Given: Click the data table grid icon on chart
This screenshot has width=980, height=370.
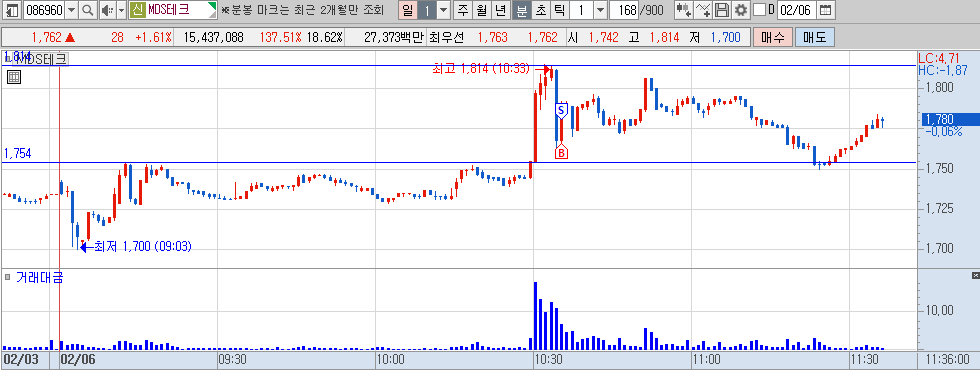Looking at the screenshot, I should (14, 77).
